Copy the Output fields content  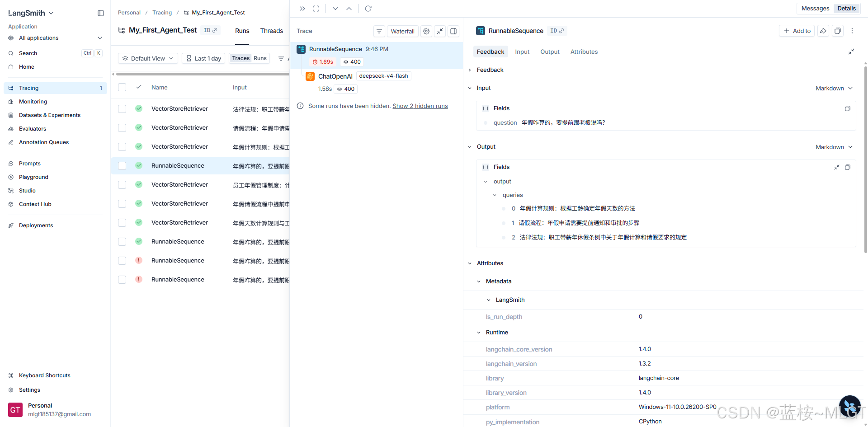click(x=848, y=167)
